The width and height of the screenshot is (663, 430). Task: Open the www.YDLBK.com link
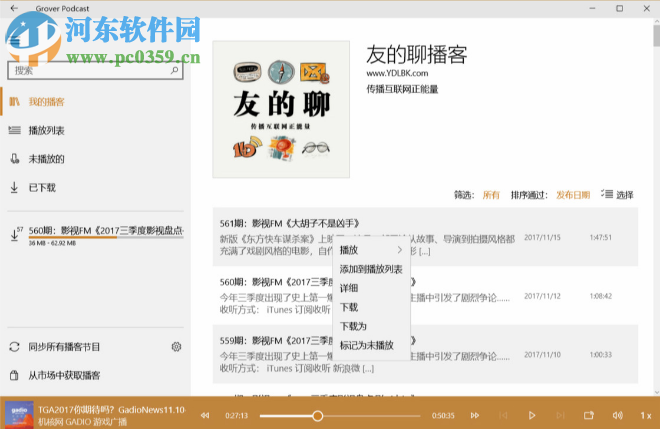pyautogui.click(x=397, y=73)
